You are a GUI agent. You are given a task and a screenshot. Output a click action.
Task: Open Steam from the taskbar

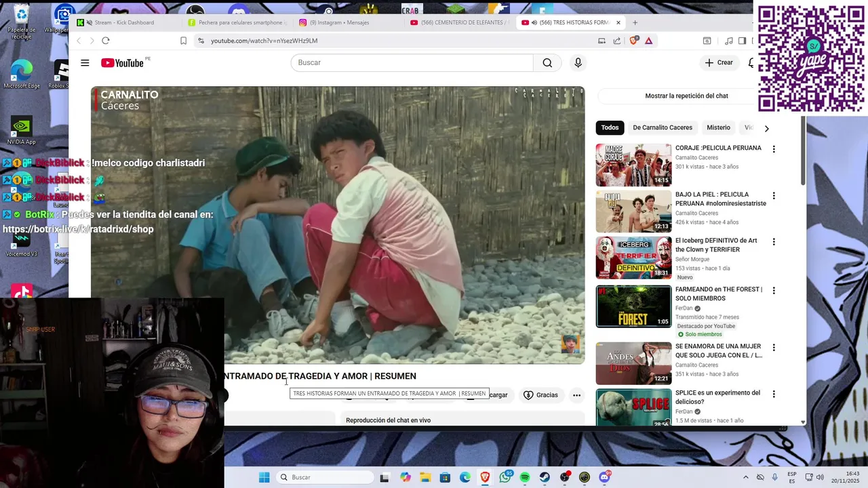coord(545,477)
